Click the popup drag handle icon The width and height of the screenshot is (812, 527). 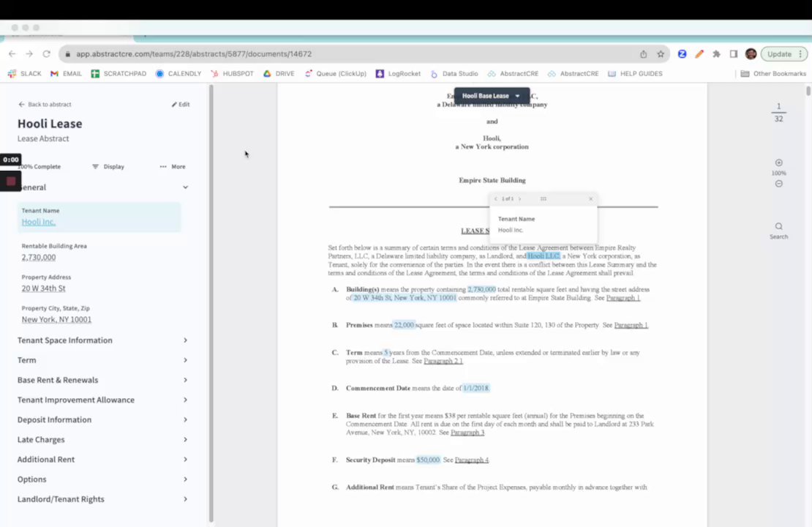[x=544, y=199]
